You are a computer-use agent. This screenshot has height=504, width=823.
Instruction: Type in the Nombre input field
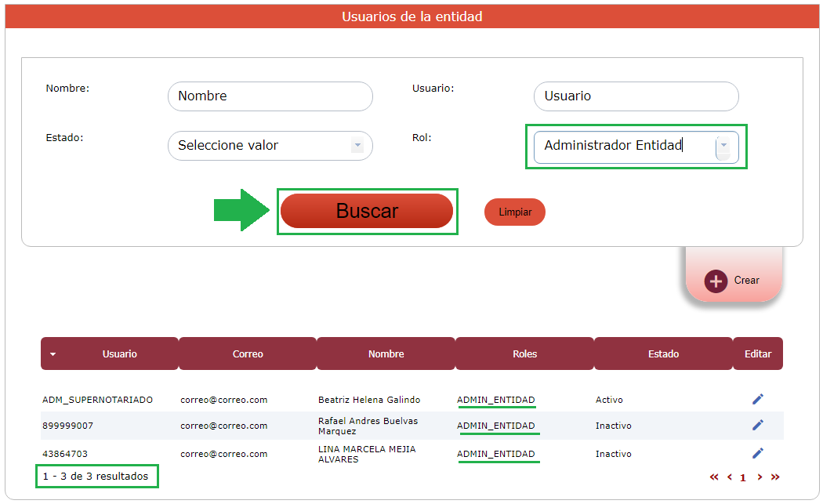point(270,96)
